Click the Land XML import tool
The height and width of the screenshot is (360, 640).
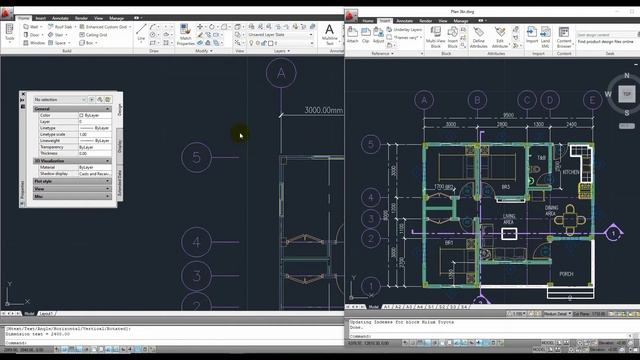(545, 37)
